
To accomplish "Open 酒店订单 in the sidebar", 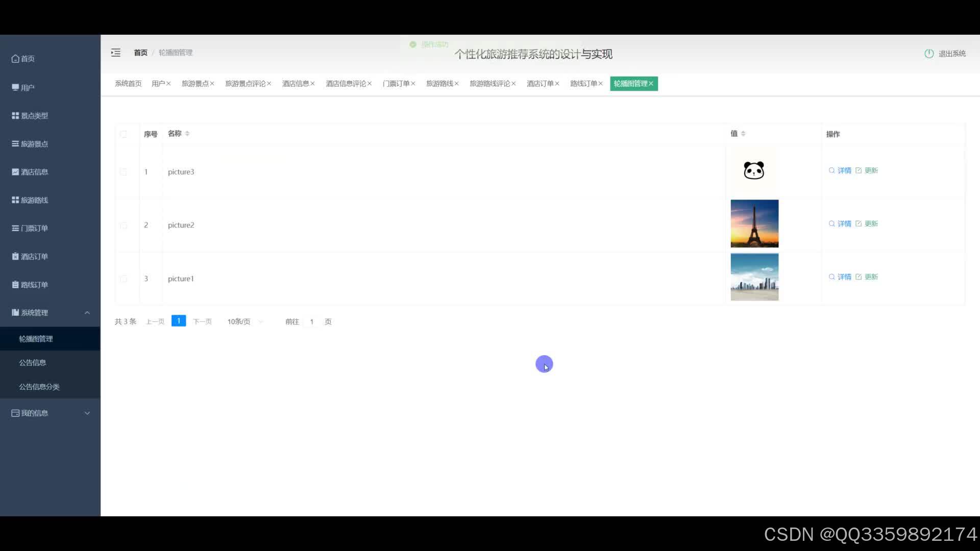I will (x=50, y=257).
